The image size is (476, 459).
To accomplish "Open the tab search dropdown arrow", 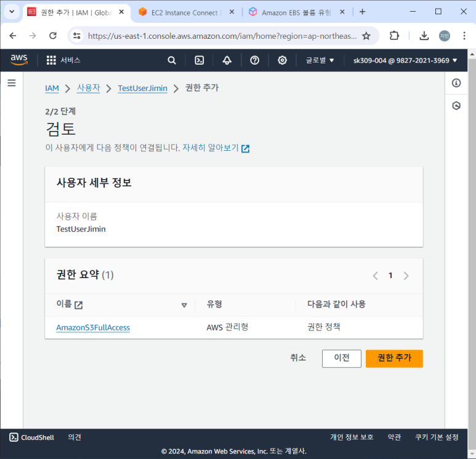I will coord(12,12).
